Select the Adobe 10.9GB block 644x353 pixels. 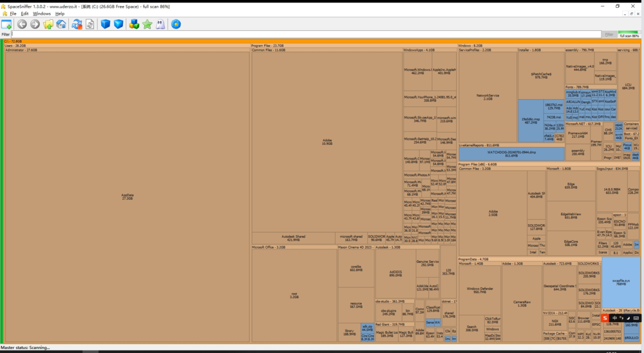pos(327,142)
